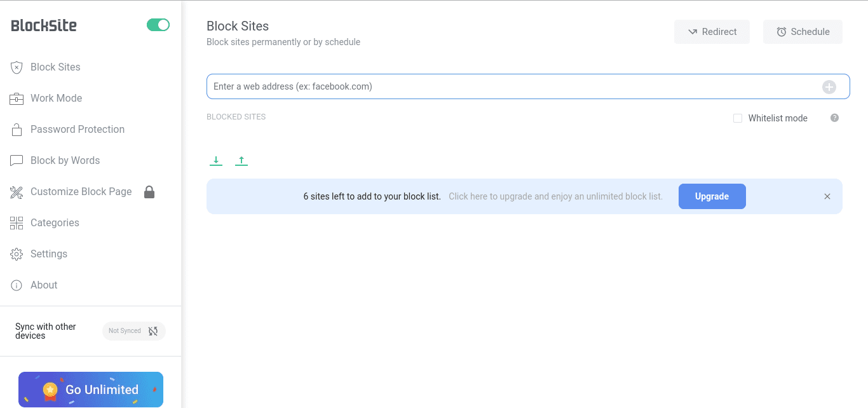Click the blue Upgrade button
This screenshot has height=408, width=868.
click(x=712, y=196)
